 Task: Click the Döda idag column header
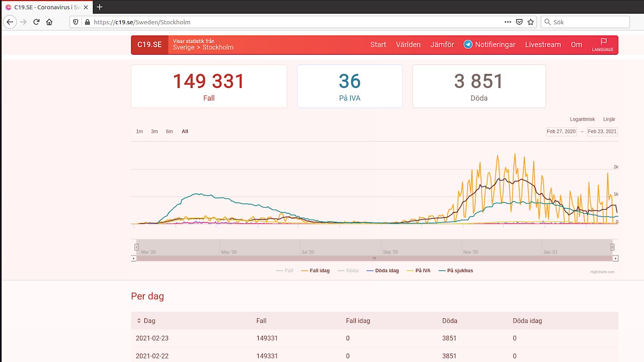click(x=527, y=321)
